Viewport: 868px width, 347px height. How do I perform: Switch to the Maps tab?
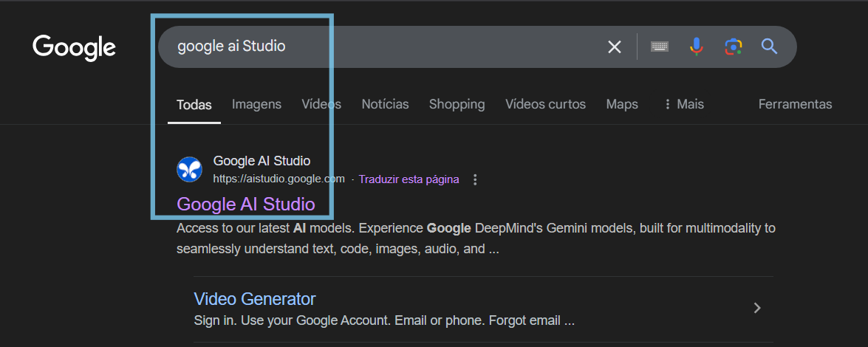coord(622,104)
